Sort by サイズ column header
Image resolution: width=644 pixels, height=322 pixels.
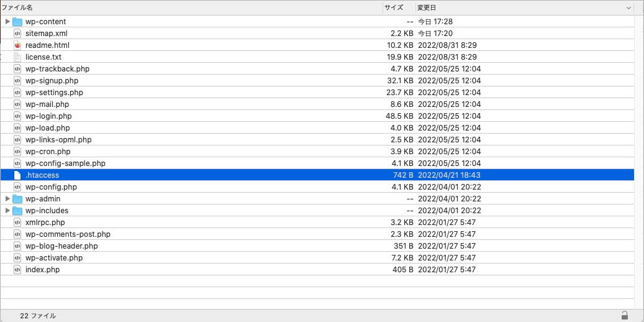click(399, 8)
